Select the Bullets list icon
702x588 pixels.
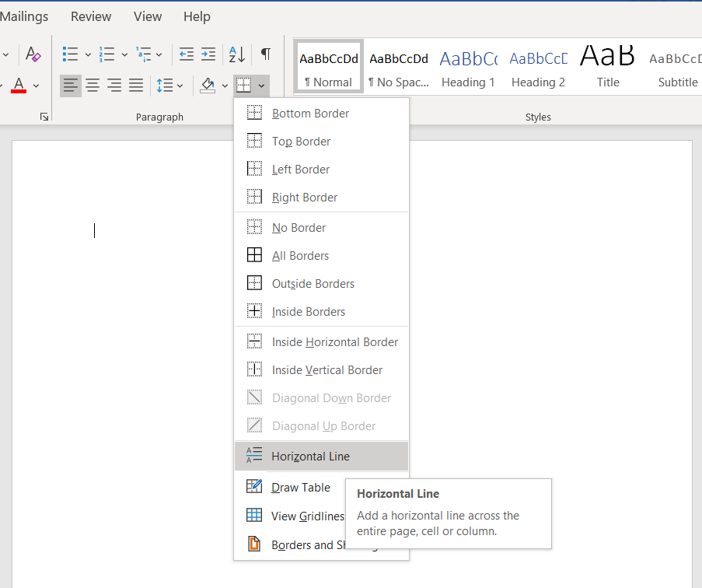(71, 54)
